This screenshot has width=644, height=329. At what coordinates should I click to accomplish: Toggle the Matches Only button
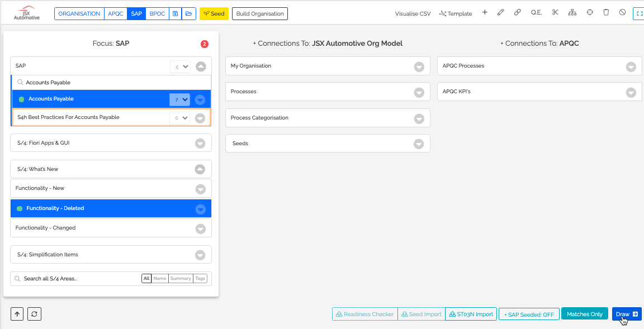click(x=584, y=314)
